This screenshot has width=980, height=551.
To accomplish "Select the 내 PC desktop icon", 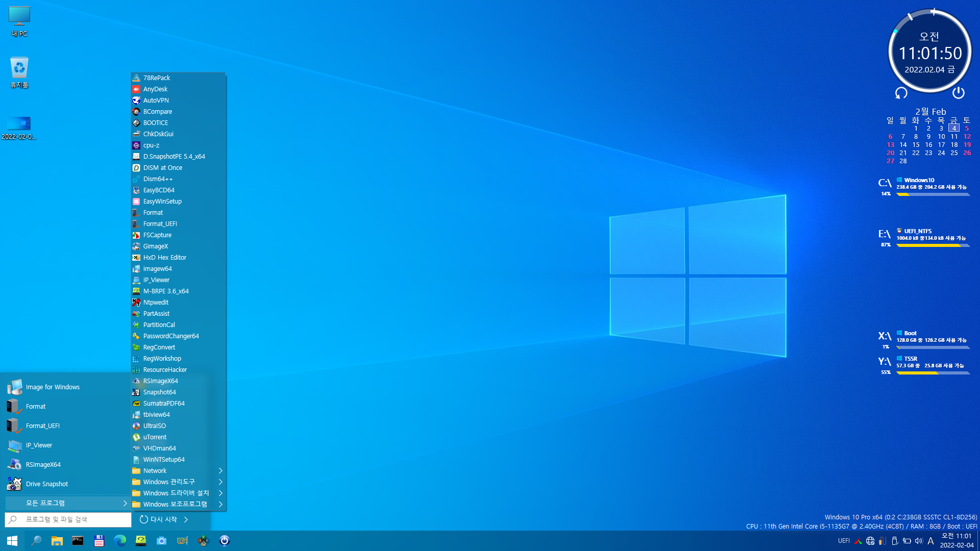I will click(19, 21).
